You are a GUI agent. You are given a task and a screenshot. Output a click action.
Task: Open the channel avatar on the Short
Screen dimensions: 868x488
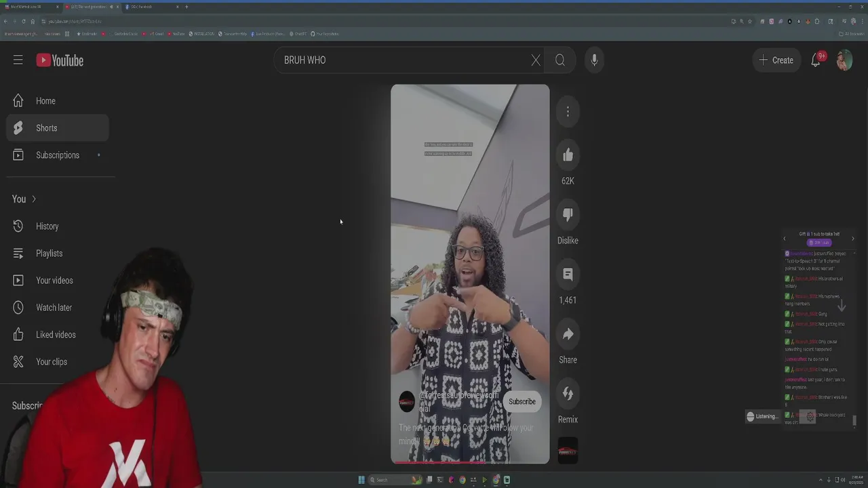[407, 402]
